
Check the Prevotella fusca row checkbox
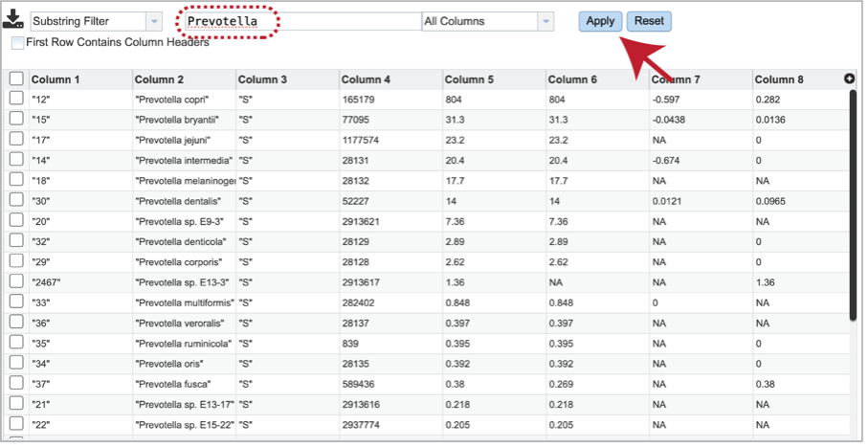(x=16, y=383)
